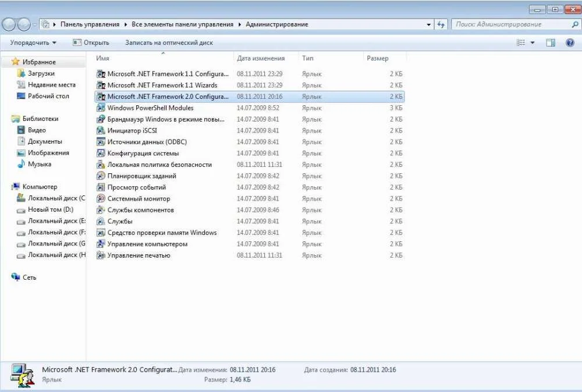The height and width of the screenshot is (392, 582).
Task: Select Недавние места in the navigation pane
Action: [52, 85]
